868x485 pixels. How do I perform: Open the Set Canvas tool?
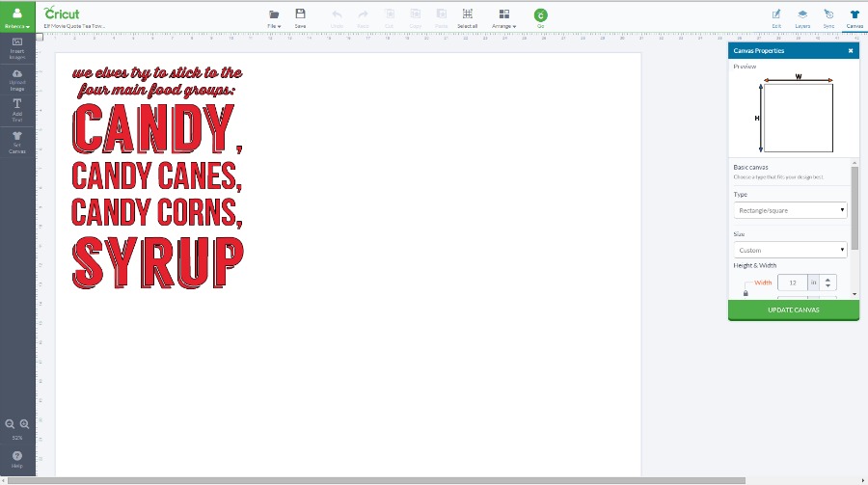pos(17,143)
